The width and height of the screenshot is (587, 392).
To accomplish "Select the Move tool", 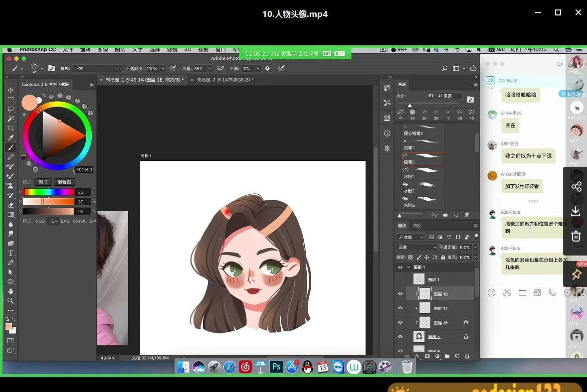I will (10, 90).
